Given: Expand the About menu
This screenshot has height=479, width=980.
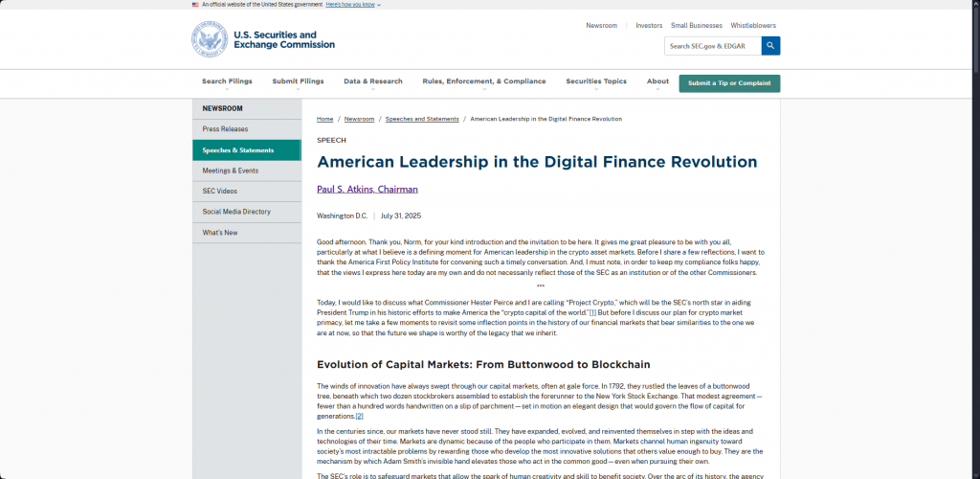Looking at the screenshot, I should pyautogui.click(x=657, y=82).
